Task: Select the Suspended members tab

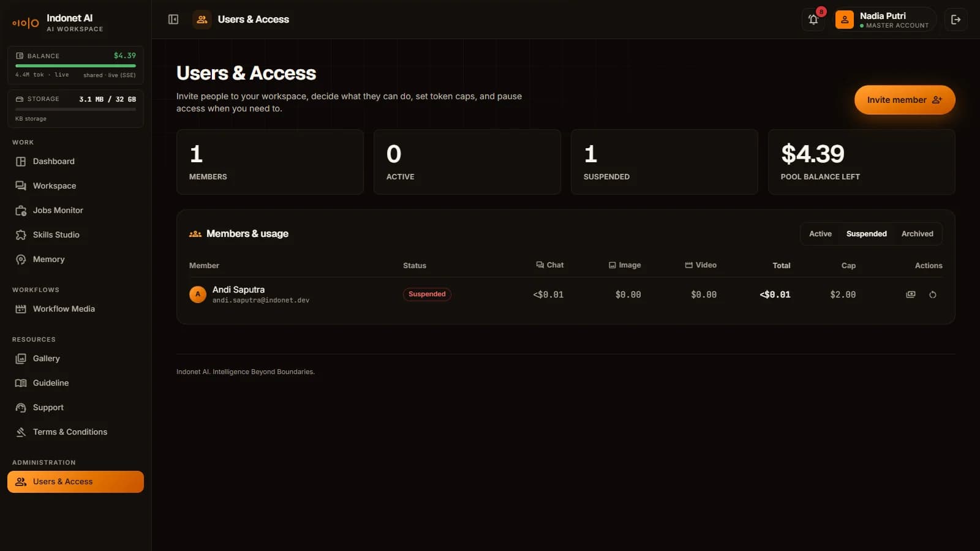Action: click(x=866, y=234)
